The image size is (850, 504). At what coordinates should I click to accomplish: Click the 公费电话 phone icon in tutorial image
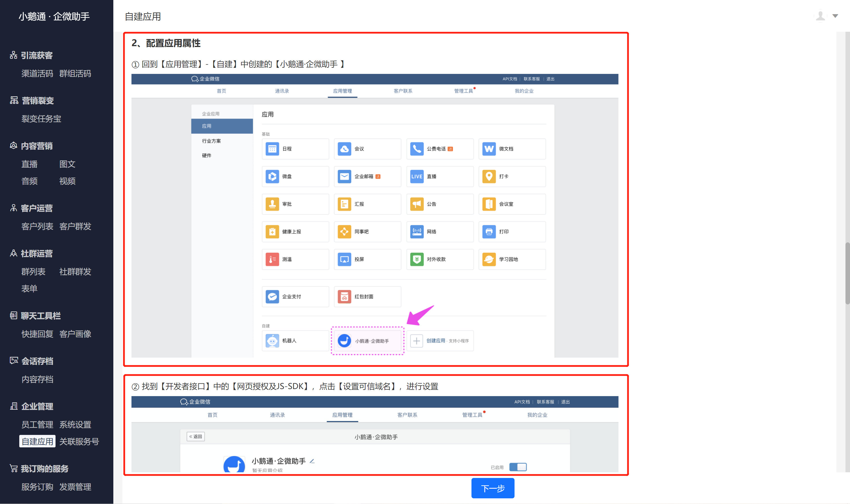pos(417,149)
